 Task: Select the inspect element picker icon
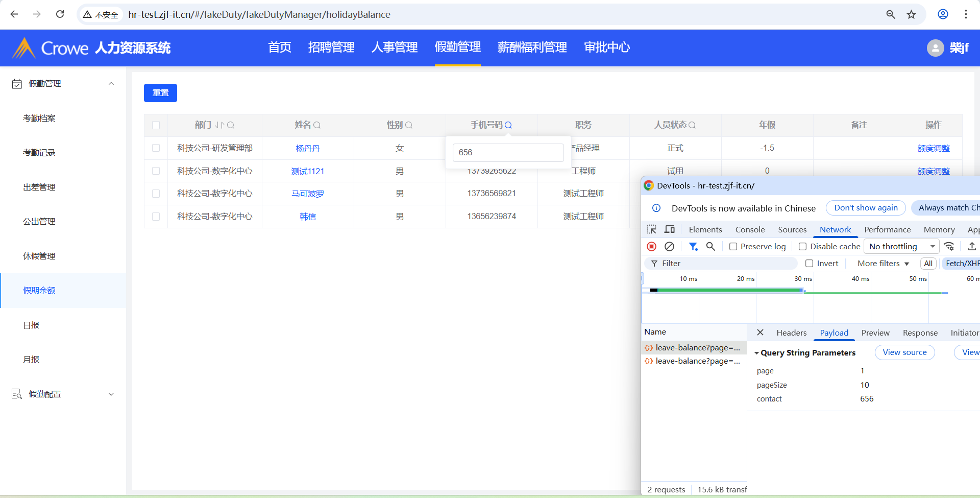tap(652, 229)
